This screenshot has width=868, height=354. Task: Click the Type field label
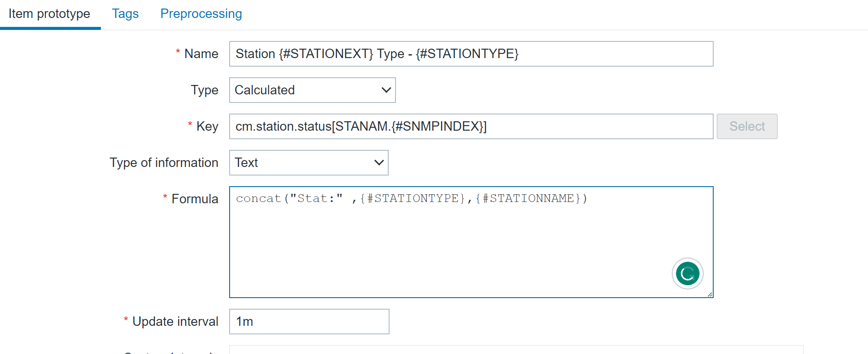coord(204,90)
